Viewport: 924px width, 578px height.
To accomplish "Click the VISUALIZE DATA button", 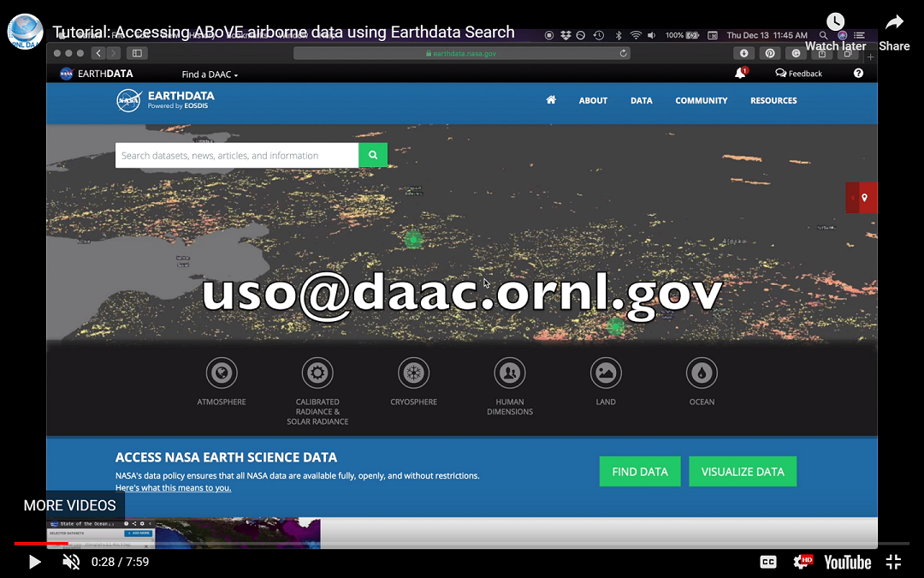I will (x=743, y=471).
